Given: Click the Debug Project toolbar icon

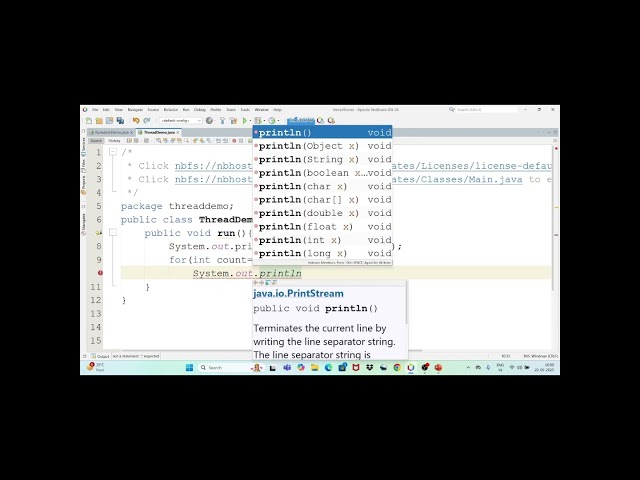Looking at the screenshot, I should [x=258, y=121].
